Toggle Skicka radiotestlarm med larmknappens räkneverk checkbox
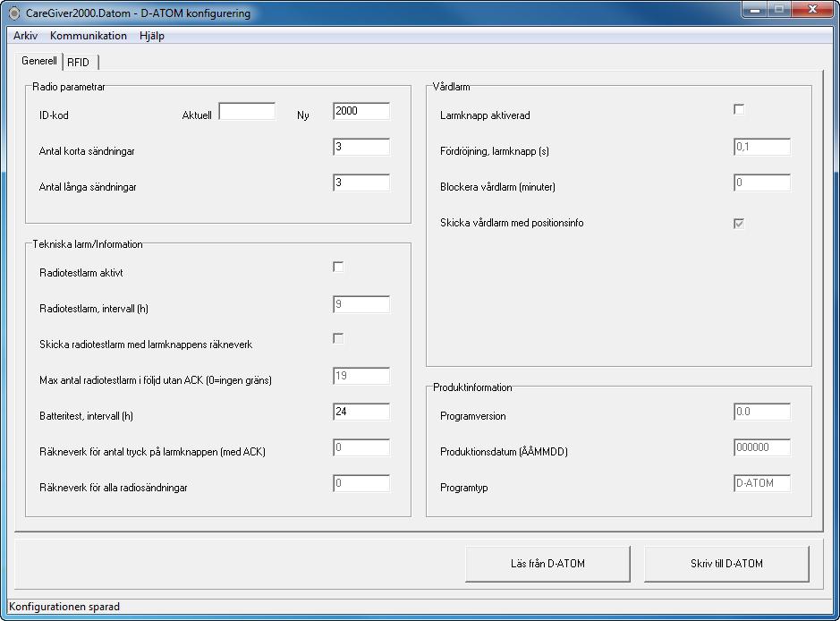Viewport: 840px width, 621px height. (338, 338)
